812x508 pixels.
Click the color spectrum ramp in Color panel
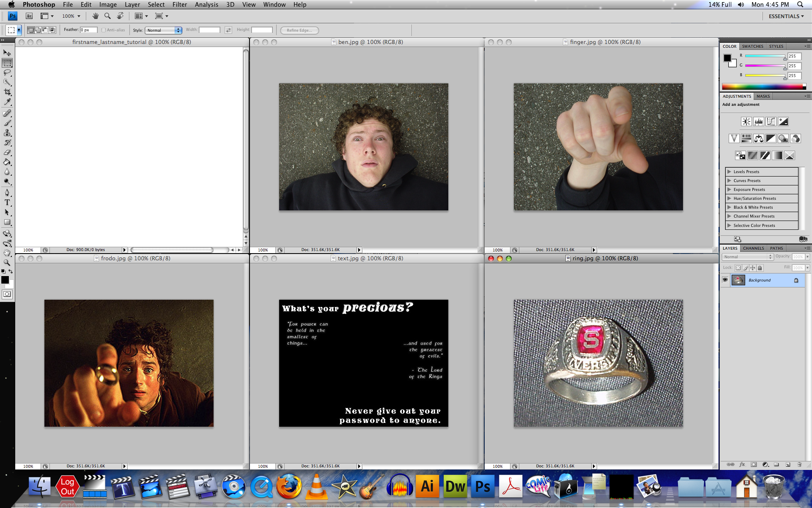tap(764, 86)
